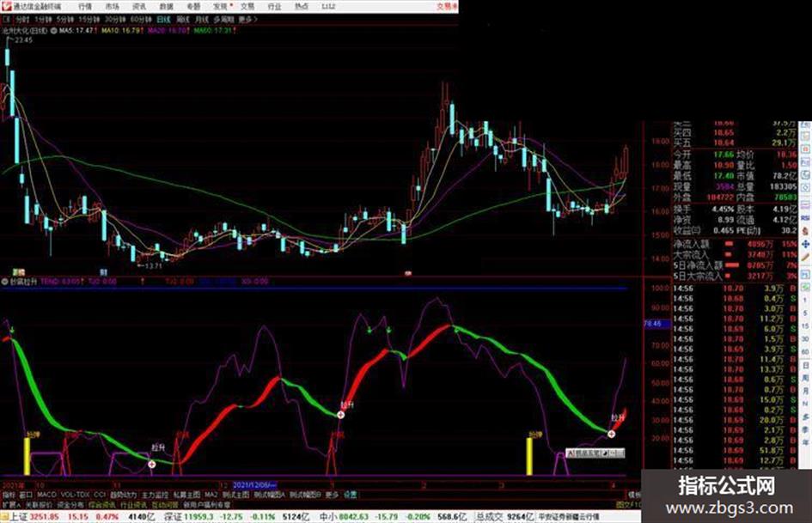Image resolution: width=812 pixels, height=523 pixels.
Task: Click the RSI icon in right toolbar
Action: coord(806,218)
